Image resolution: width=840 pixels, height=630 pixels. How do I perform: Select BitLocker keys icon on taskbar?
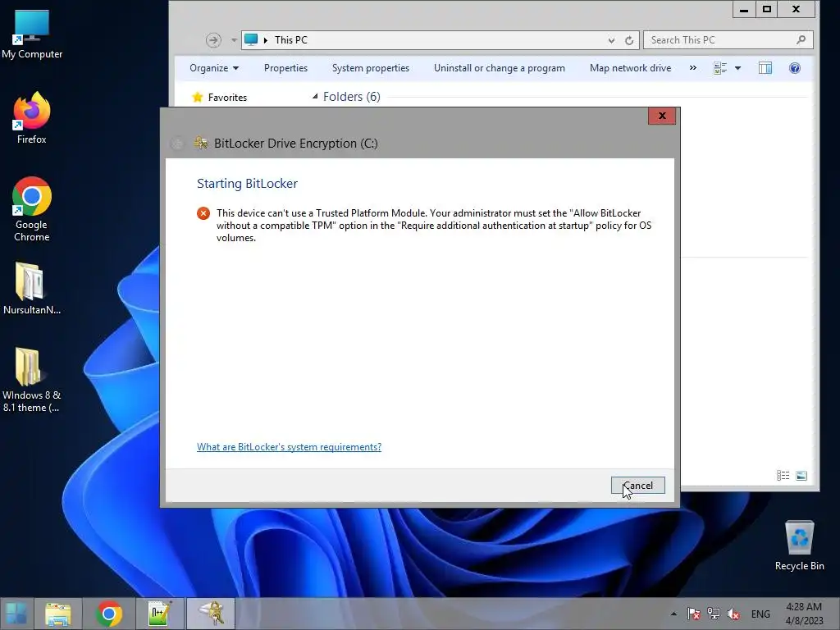[x=211, y=614]
